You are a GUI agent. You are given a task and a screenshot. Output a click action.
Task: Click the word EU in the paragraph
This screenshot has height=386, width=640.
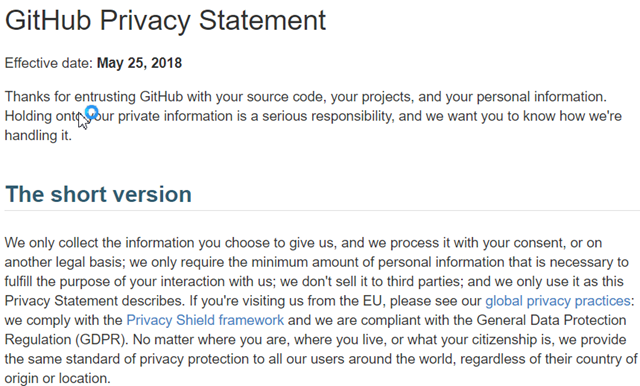[372, 301]
